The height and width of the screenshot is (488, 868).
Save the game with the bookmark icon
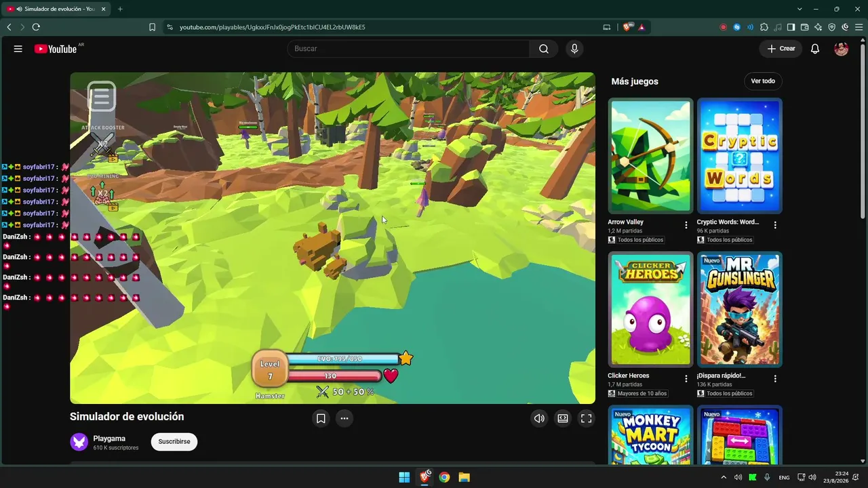click(x=321, y=418)
